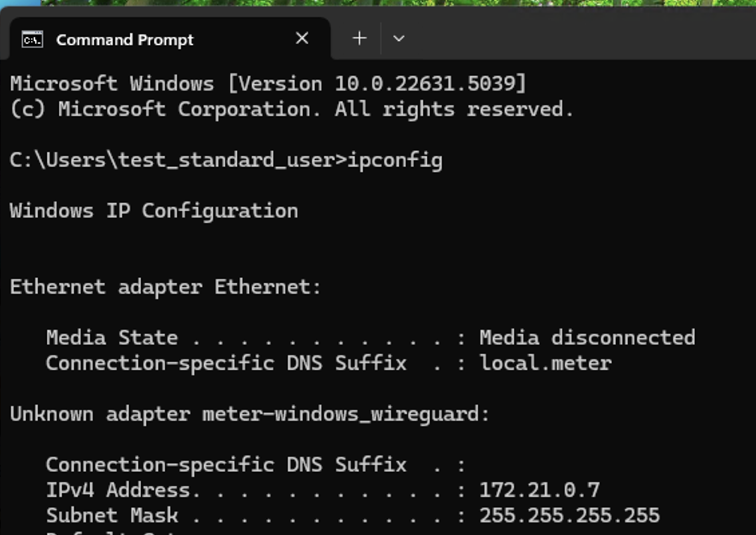
Task: Click the Windows IP Configuration heading
Action: pos(154,211)
